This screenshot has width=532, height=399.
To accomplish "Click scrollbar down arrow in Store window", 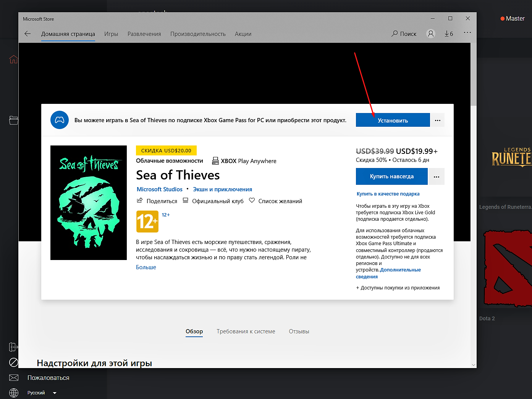I will pos(474,365).
